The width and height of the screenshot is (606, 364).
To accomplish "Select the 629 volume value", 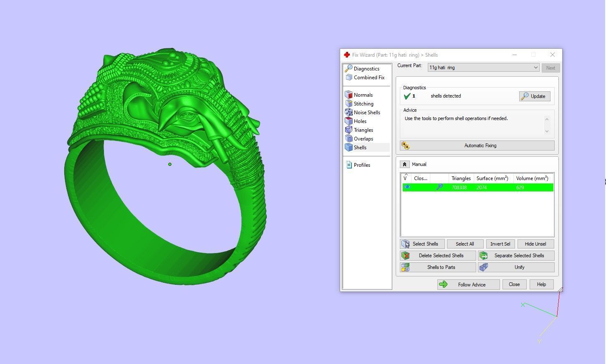I will 520,188.
